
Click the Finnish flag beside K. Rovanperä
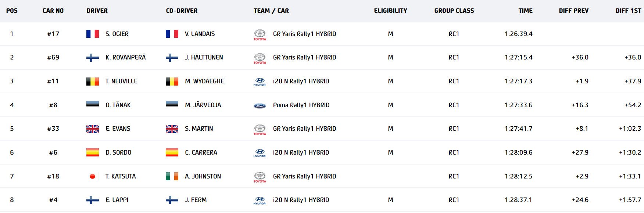click(93, 57)
